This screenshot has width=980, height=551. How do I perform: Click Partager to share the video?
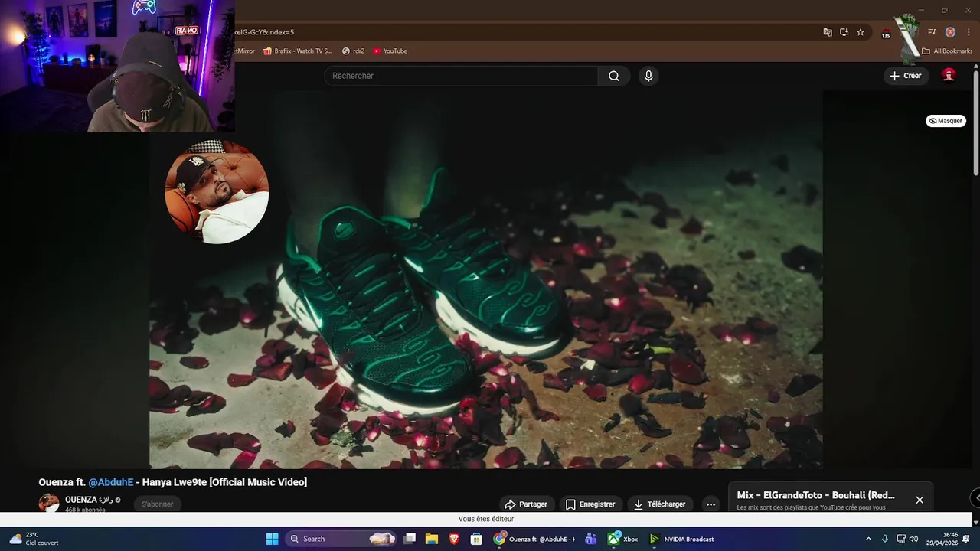point(526,504)
